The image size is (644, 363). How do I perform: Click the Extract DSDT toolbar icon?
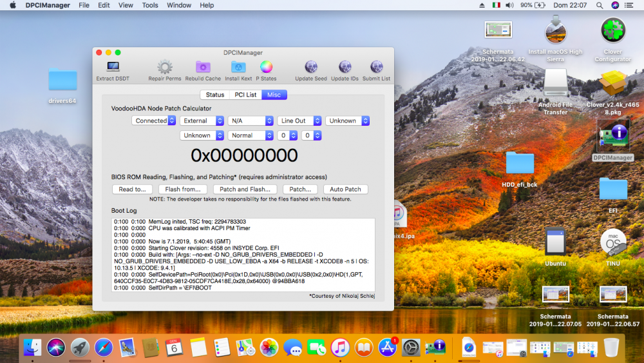[113, 67]
